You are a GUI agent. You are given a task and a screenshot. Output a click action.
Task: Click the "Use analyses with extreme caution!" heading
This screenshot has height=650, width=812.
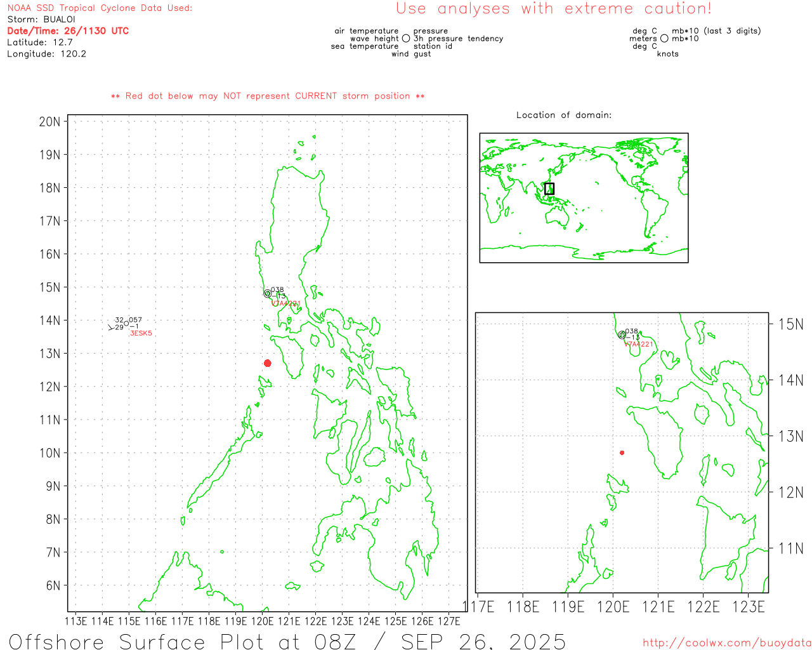coord(554,8)
